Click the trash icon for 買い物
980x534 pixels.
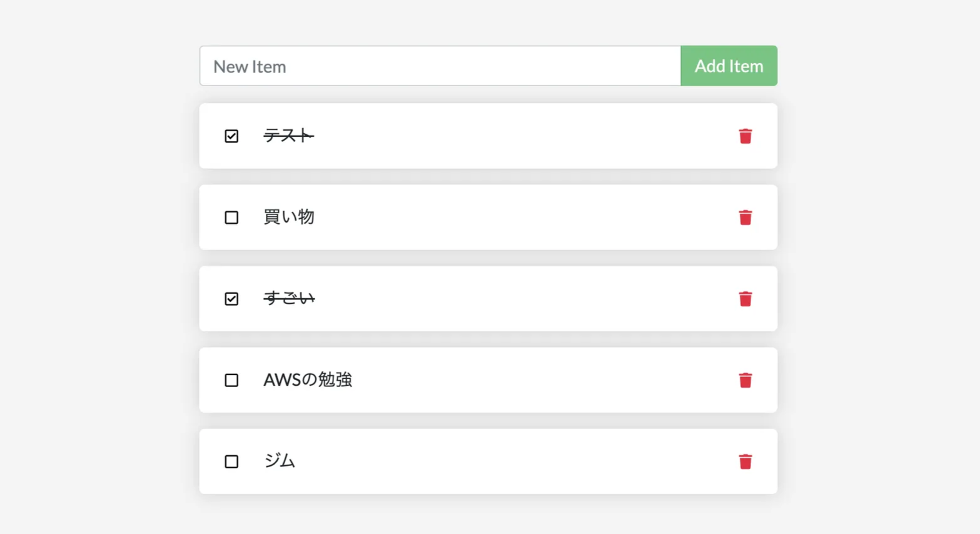click(745, 218)
